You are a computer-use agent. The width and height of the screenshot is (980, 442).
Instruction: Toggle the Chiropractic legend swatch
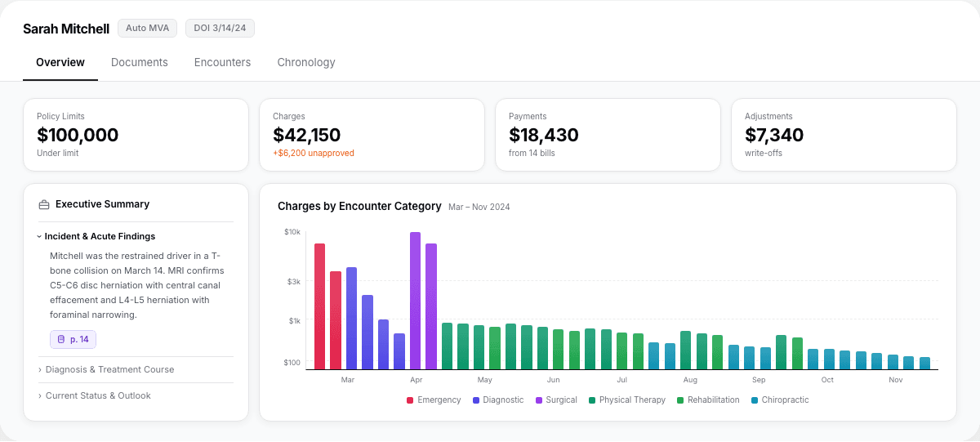click(755, 400)
